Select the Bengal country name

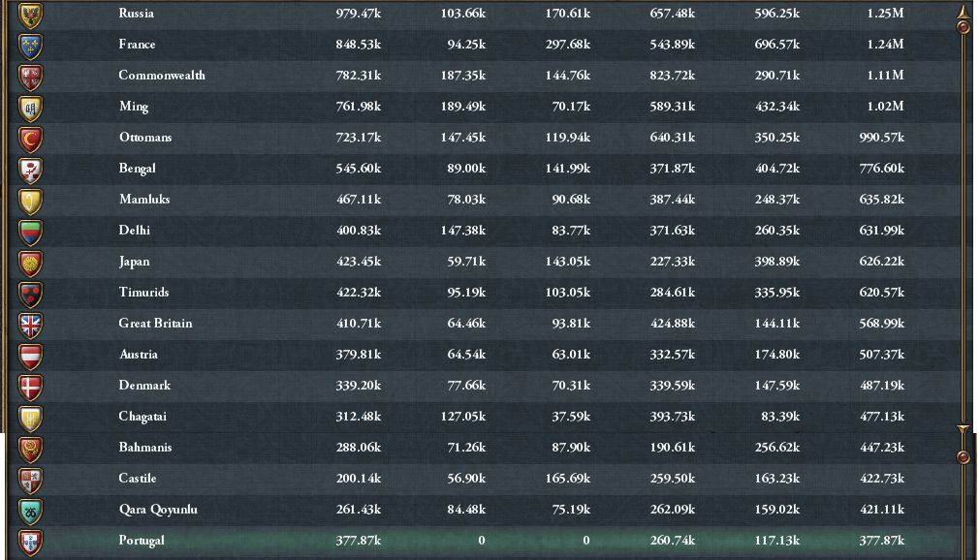point(138,169)
